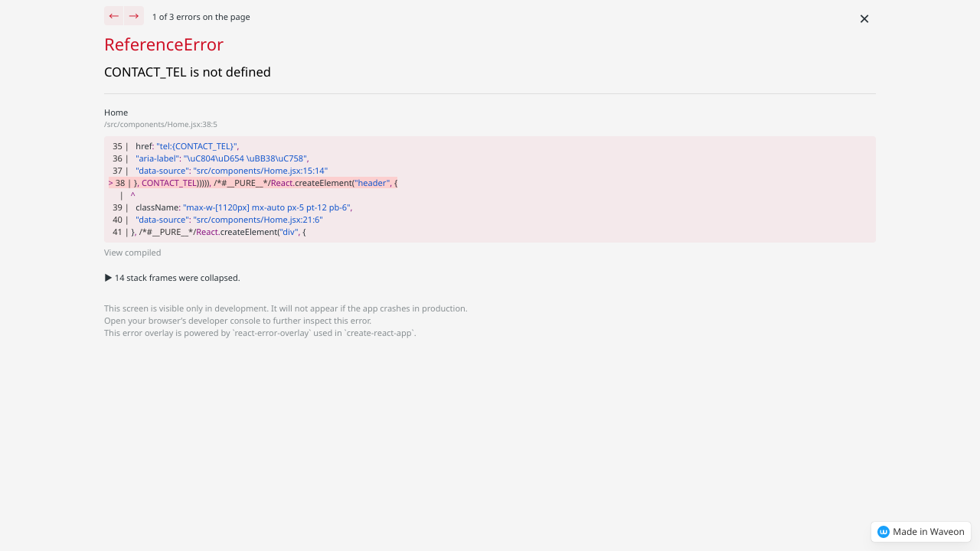
Task: Click code line 40 data-source Home.jsx:21:6
Action: 229,220
